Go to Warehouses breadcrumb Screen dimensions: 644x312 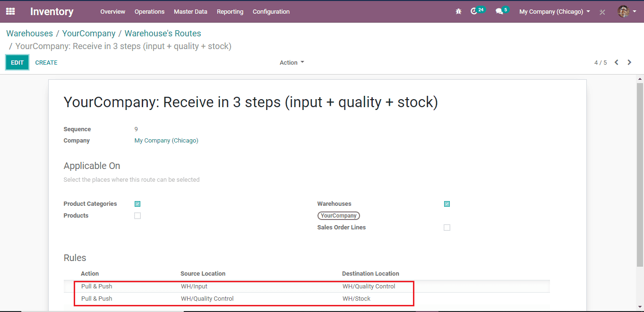pyautogui.click(x=29, y=34)
